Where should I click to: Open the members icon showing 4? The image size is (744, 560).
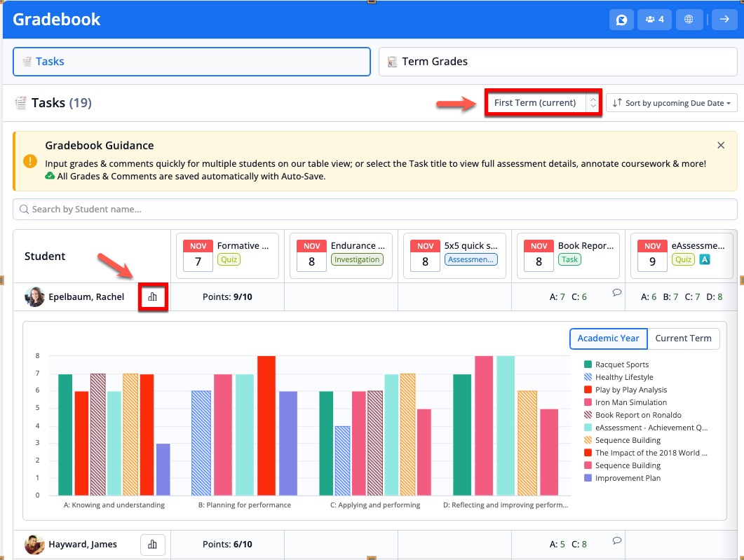click(654, 20)
